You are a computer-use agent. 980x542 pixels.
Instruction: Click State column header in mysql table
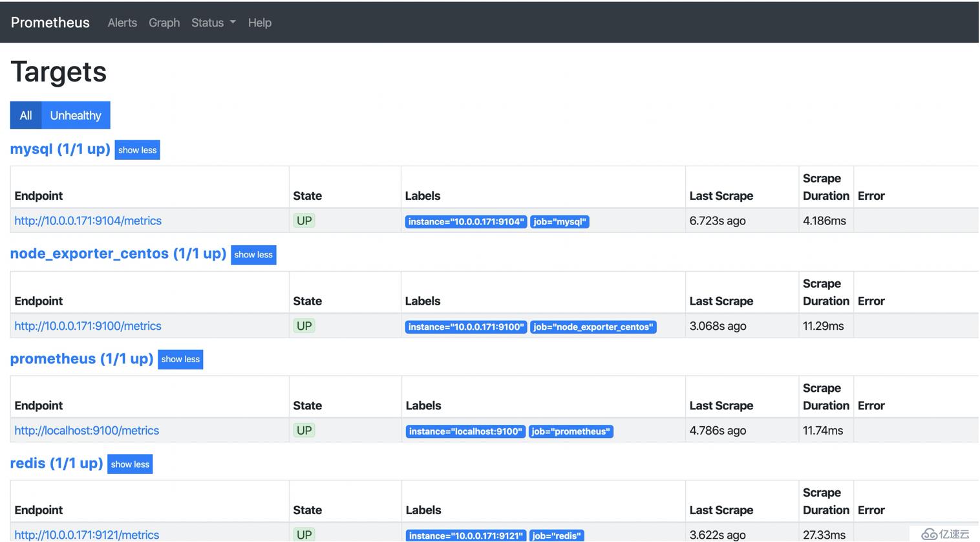pyautogui.click(x=308, y=196)
